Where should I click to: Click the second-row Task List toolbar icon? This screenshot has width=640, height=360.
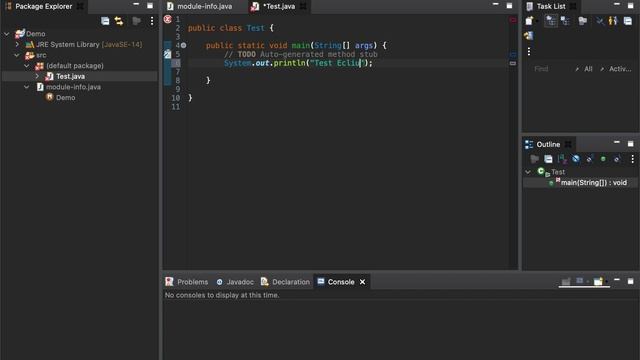pyautogui.click(x=529, y=36)
